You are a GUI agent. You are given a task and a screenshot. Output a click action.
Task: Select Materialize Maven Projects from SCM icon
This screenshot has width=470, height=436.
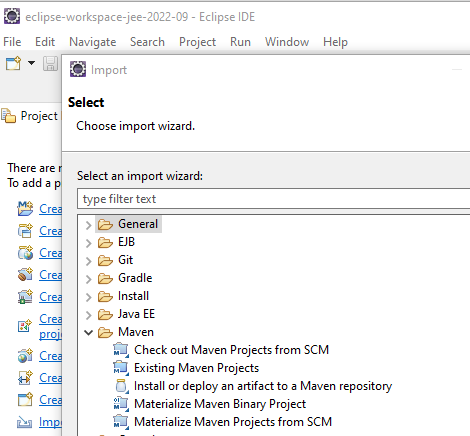(x=120, y=422)
